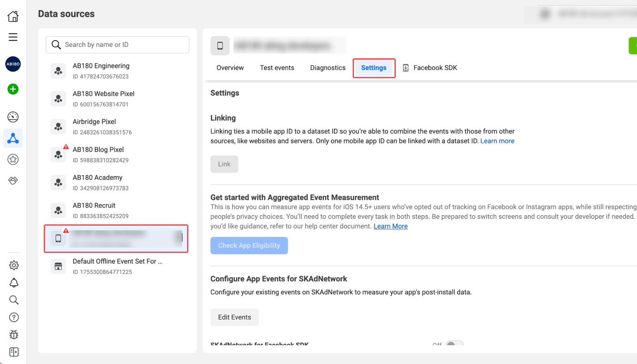Open the gauge overview icon in sidebar
Image resolution: width=637 pixels, height=364 pixels.
(x=13, y=117)
